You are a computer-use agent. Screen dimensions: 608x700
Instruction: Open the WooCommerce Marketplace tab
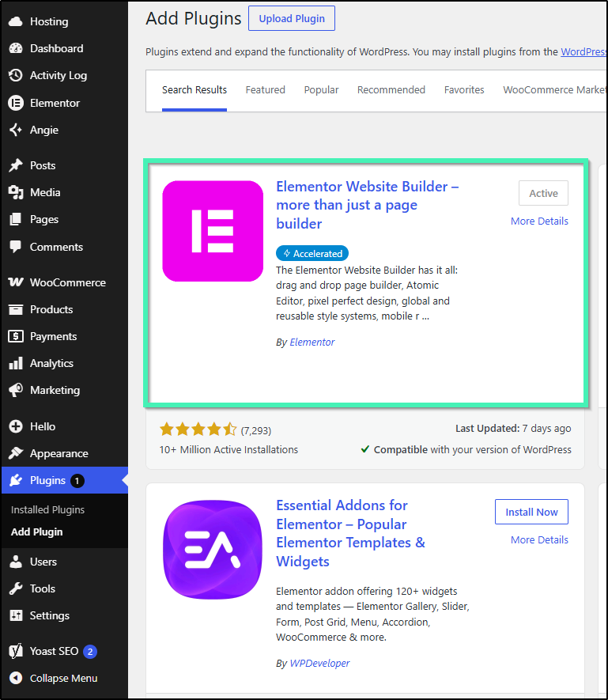coord(555,89)
